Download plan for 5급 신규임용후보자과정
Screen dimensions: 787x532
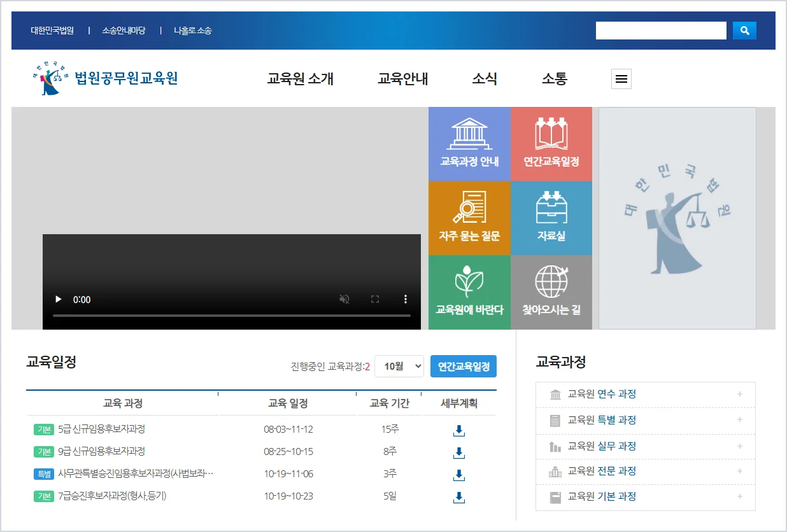(459, 431)
